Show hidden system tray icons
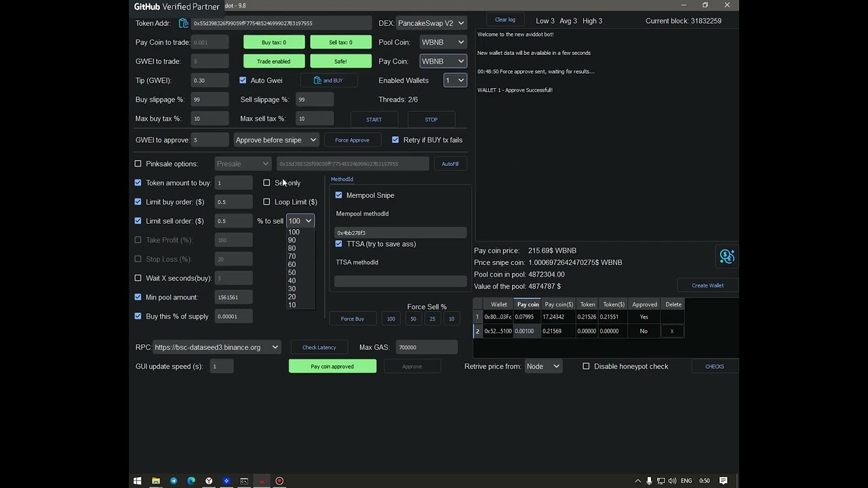868x488 pixels. tap(637, 481)
